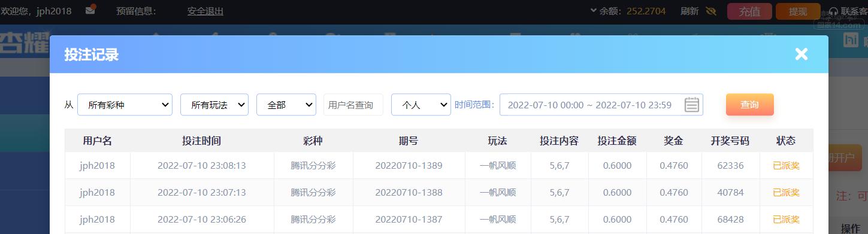Image resolution: width=868 pixels, height=234 pixels.
Task: Click the headset customer service icon
Action: 833,11
